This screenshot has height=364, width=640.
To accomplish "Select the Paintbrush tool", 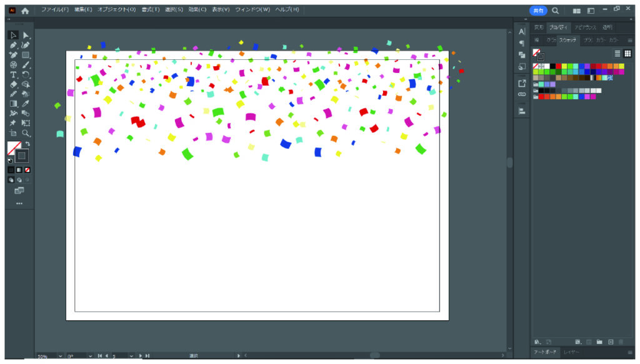I will pyautogui.click(x=26, y=65).
